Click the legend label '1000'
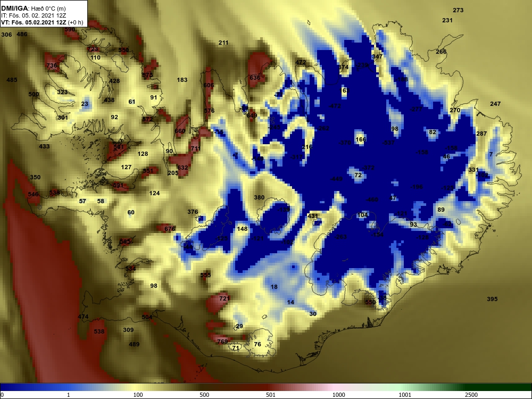The height and width of the screenshot is (399, 532). pos(338,395)
